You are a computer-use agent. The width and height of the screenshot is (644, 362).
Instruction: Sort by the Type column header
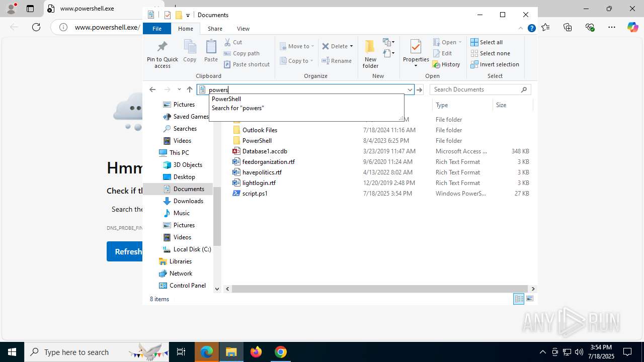click(462, 105)
